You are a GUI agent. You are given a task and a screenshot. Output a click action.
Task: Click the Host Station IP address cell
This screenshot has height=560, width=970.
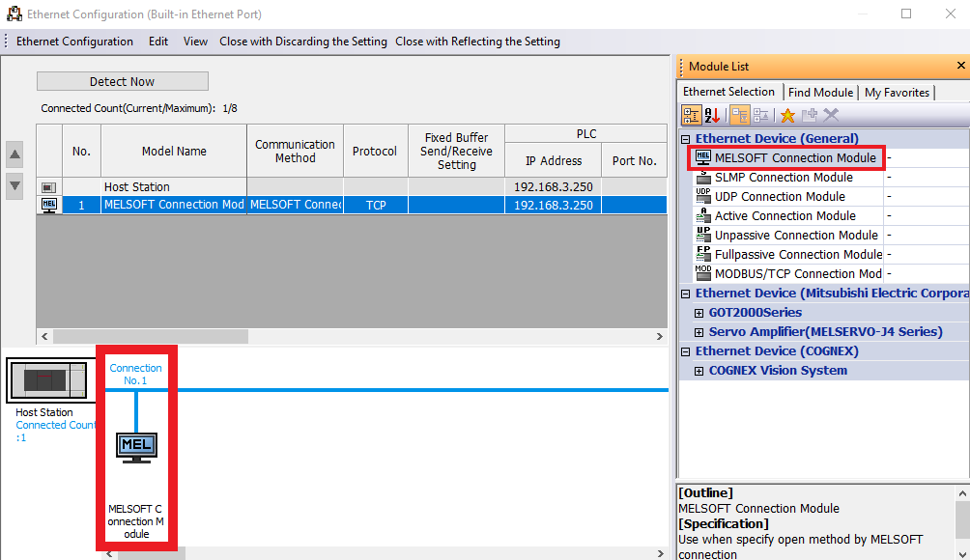[553, 186]
